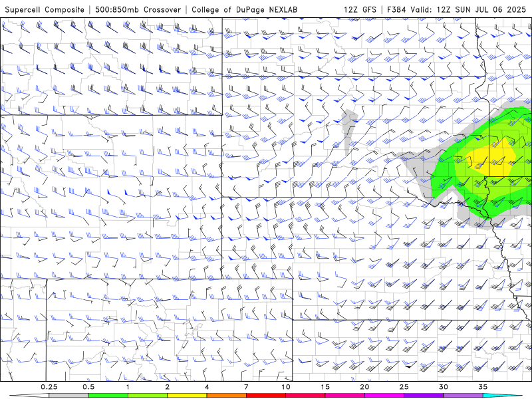This screenshot has width=532, height=399.
Task: Select the 12Z GFS model run label
Action: tap(360, 9)
